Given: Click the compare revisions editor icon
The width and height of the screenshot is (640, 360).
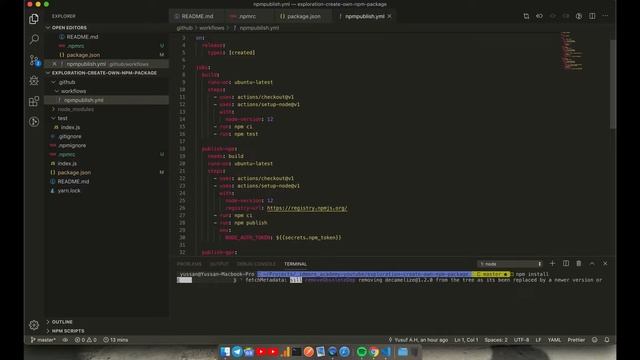Looking at the screenshot, I should tap(540, 16).
